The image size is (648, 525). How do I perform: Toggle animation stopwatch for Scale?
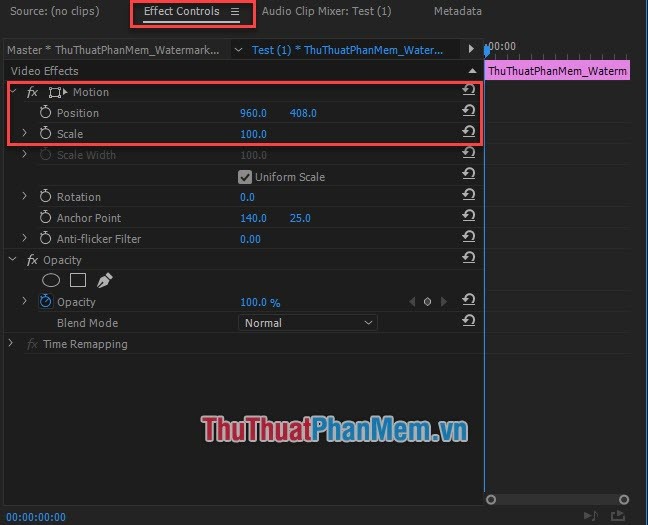[x=45, y=133]
